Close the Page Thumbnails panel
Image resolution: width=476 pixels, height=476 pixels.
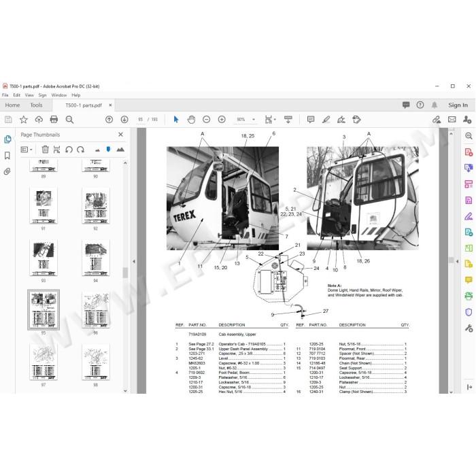pos(120,134)
